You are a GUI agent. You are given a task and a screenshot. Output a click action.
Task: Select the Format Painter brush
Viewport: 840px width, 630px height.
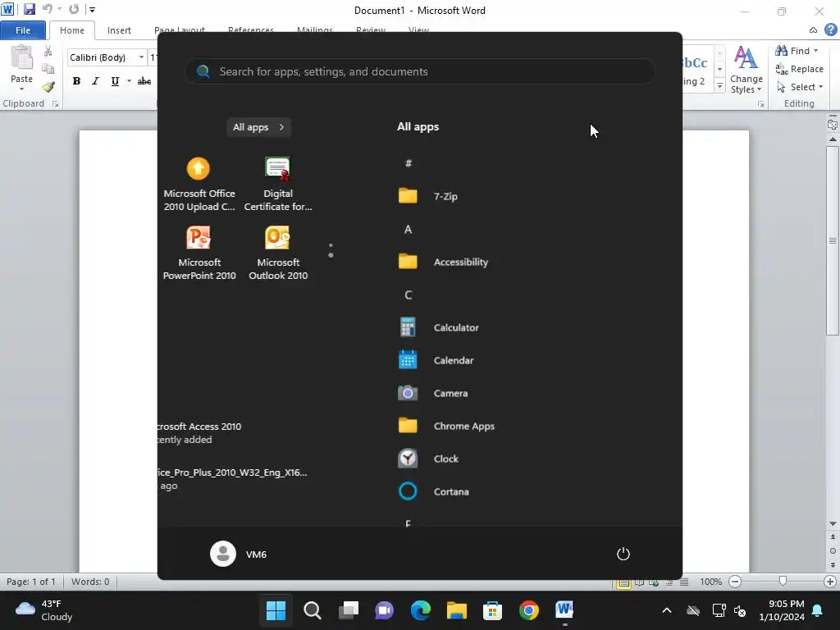[48, 87]
